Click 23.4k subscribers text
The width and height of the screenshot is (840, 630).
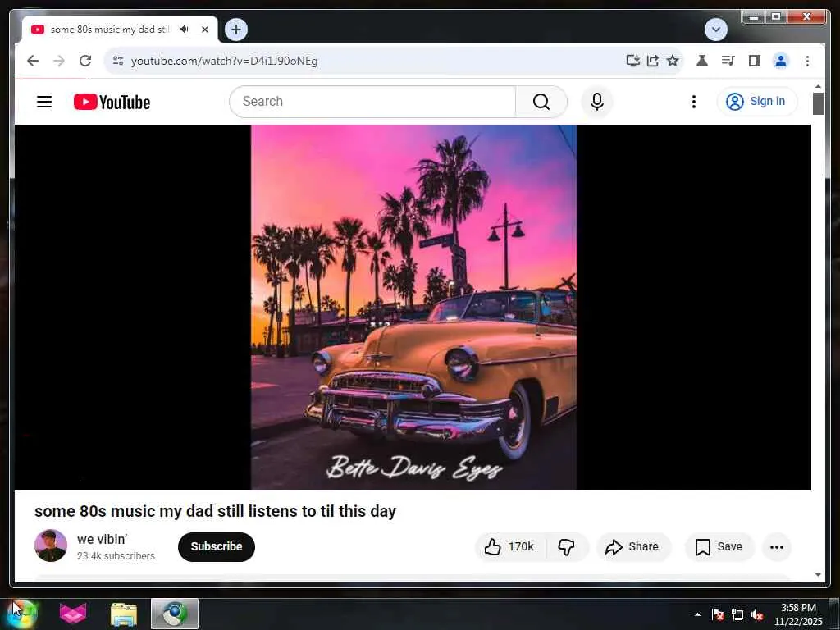(x=116, y=556)
